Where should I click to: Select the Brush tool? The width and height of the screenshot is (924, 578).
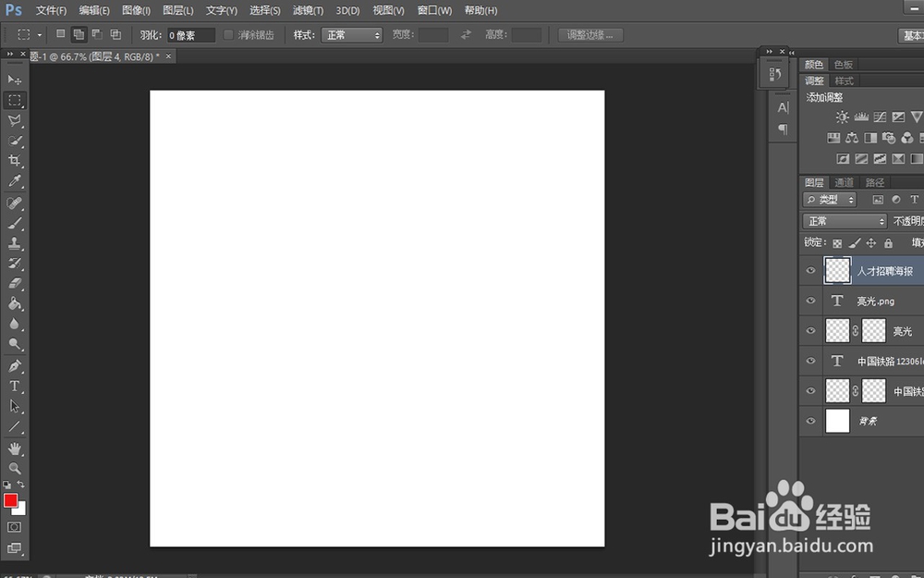14,223
